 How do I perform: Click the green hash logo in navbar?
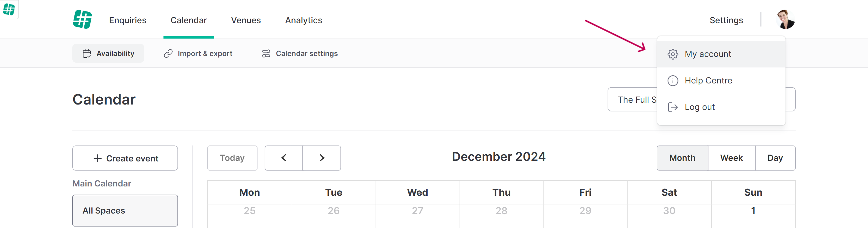point(83,20)
